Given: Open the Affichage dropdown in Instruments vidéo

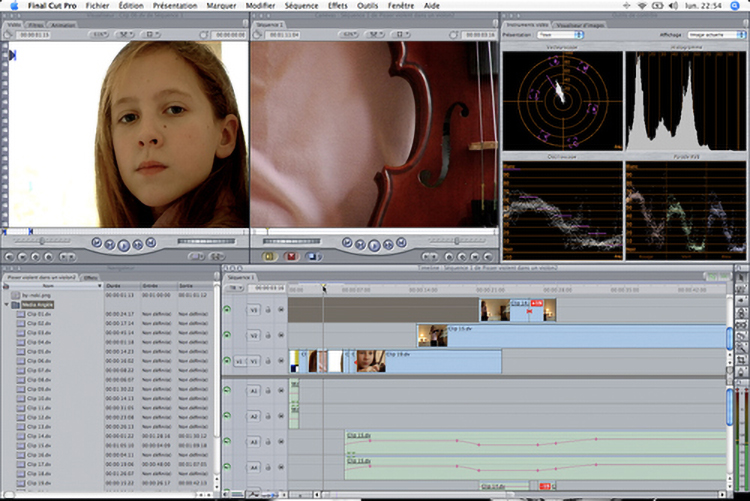Looking at the screenshot, I should click(717, 35).
